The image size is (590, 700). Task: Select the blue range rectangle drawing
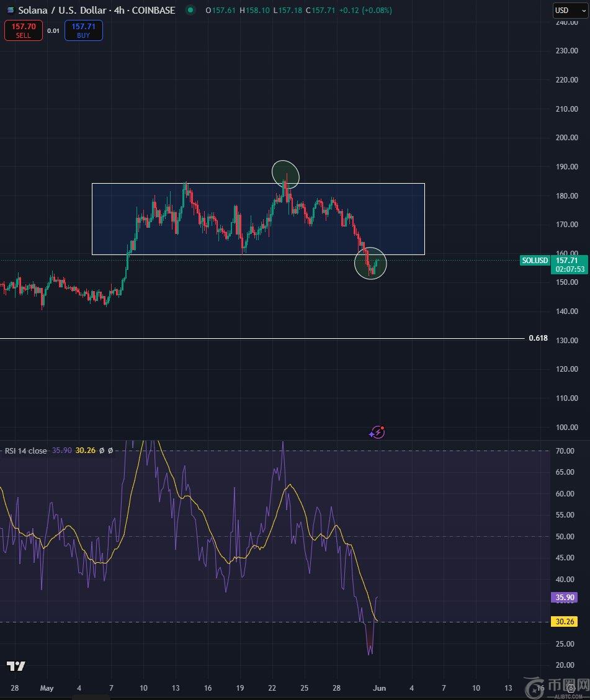[x=258, y=184]
